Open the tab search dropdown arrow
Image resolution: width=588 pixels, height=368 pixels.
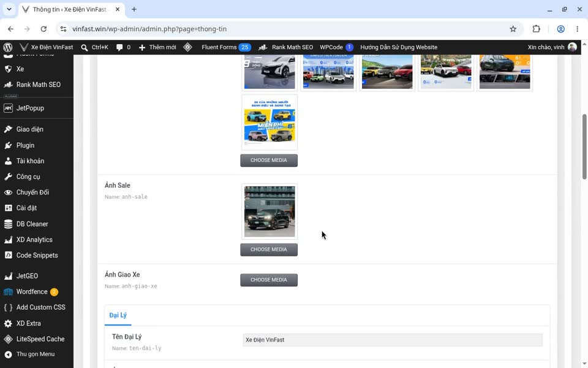coord(9,9)
